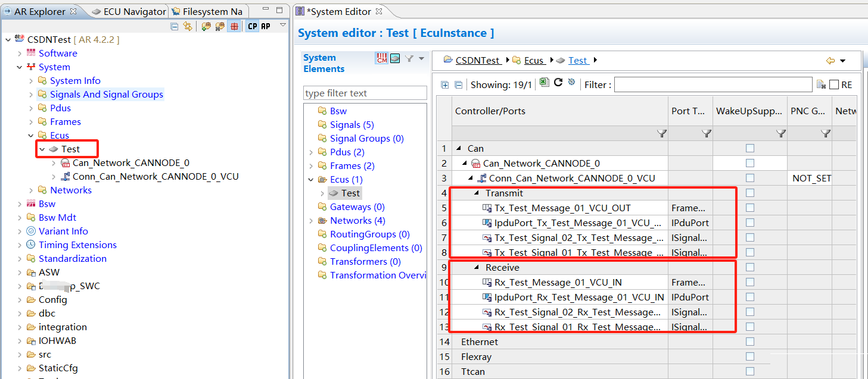Image resolution: width=868 pixels, height=379 pixels.
Task: Click the Collapse All icon in AR Explorer
Action: 175,26
